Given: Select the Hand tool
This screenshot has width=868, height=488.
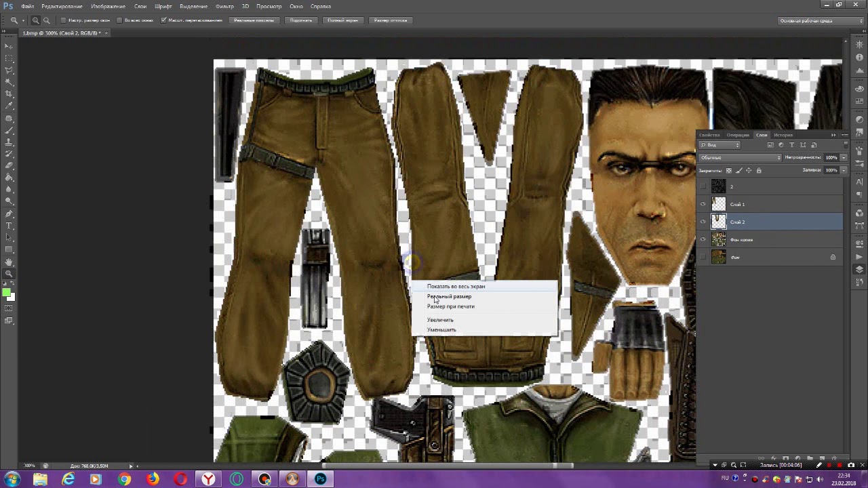Looking at the screenshot, I should [x=9, y=262].
